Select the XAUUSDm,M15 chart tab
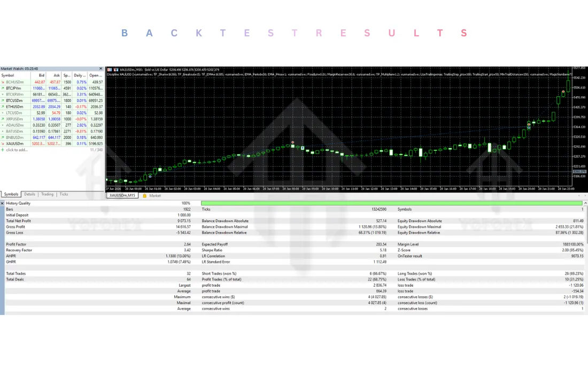The image size is (588, 385). (x=122, y=196)
